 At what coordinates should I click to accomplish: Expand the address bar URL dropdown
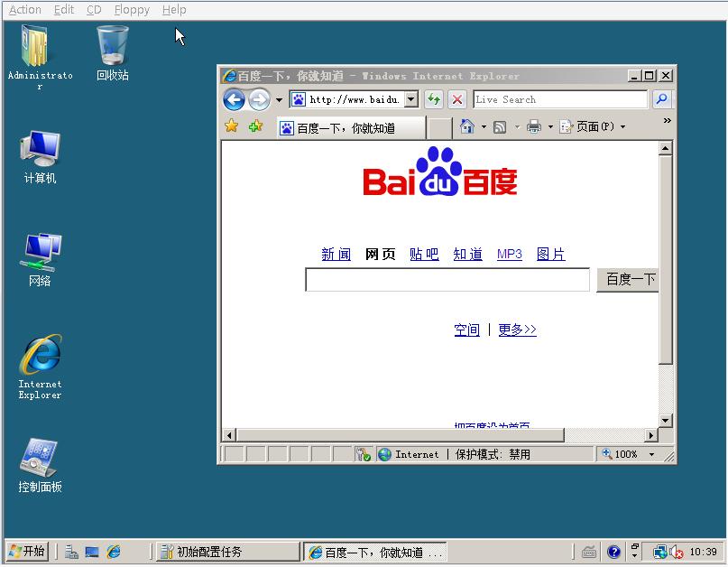[x=410, y=99]
